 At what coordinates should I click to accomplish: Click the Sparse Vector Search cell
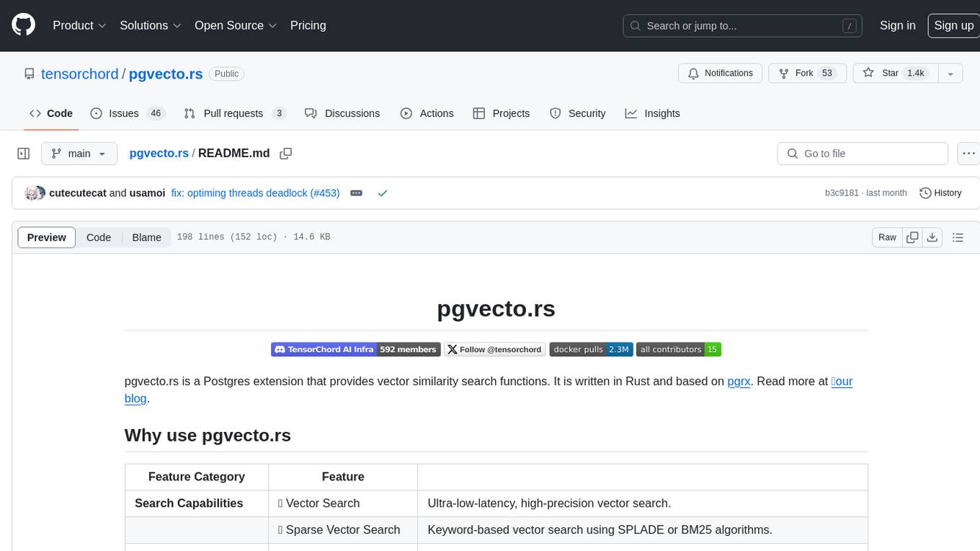click(343, 530)
